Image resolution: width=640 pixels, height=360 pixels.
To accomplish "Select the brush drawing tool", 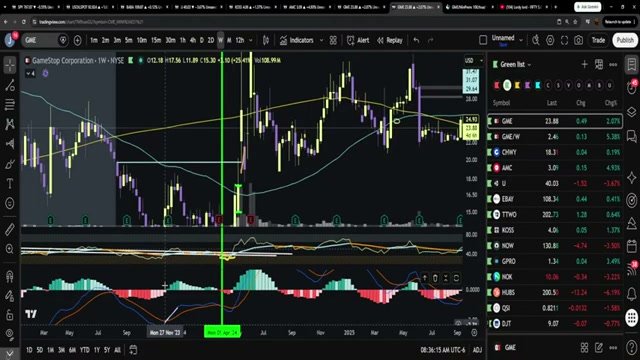I will tap(10, 164).
